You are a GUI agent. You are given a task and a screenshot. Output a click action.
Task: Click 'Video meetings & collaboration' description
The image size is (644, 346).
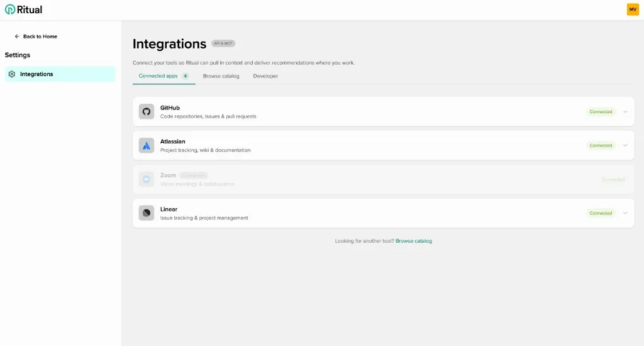tap(197, 184)
